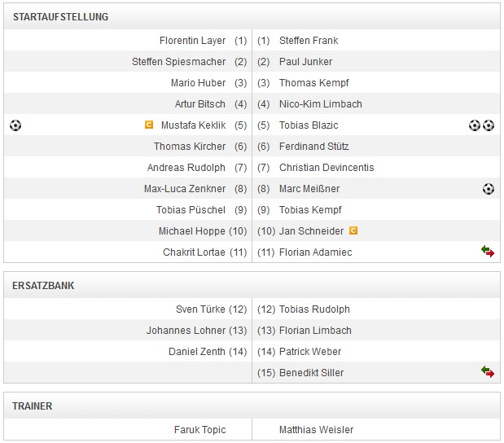Click substitution arrows beside Benedikt Siller
Viewport: 504px width, 443px height.
(x=488, y=373)
